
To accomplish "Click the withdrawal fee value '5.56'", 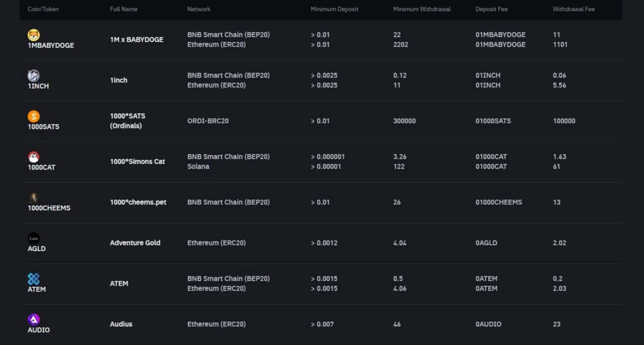I will pyautogui.click(x=559, y=85).
